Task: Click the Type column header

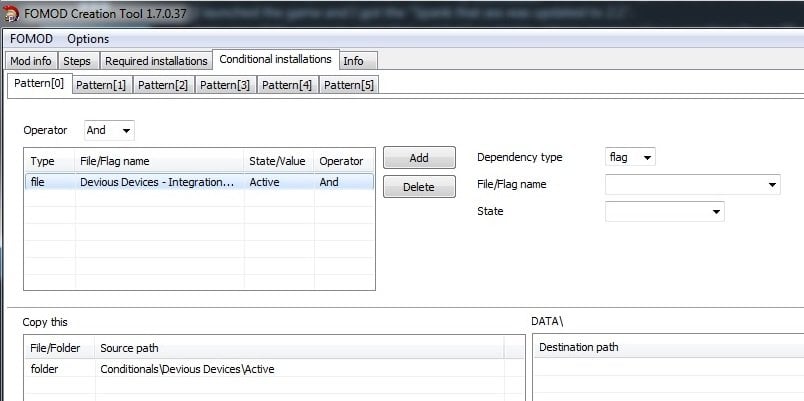Action: coord(50,161)
